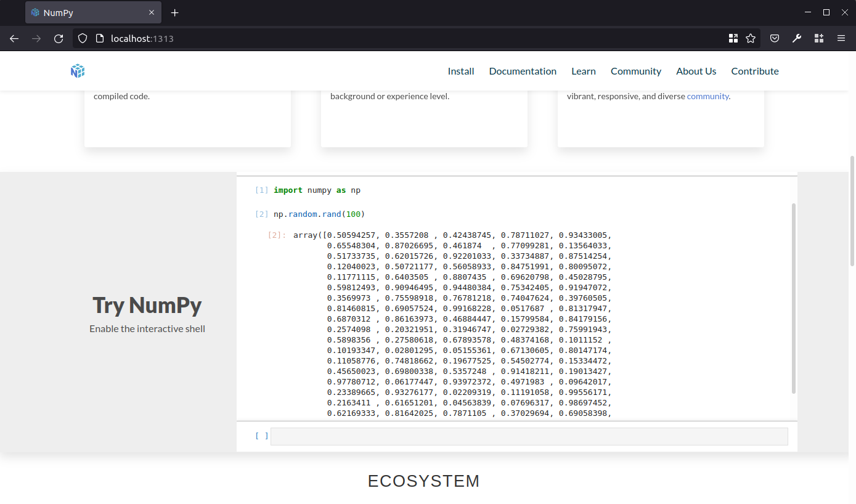Click 'Enable the interactive shell' text
The width and height of the screenshot is (856, 504).
pos(147,328)
